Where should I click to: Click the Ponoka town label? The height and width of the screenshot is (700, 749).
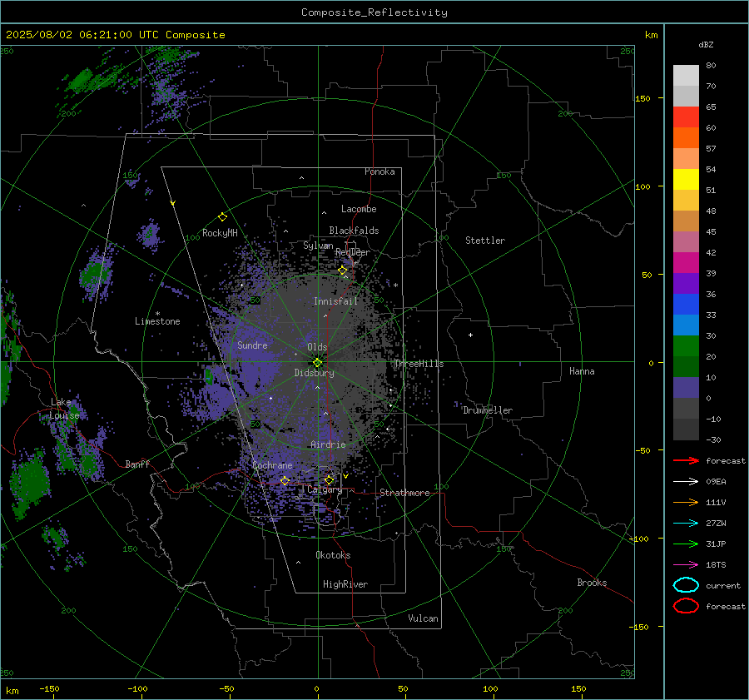coord(379,171)
